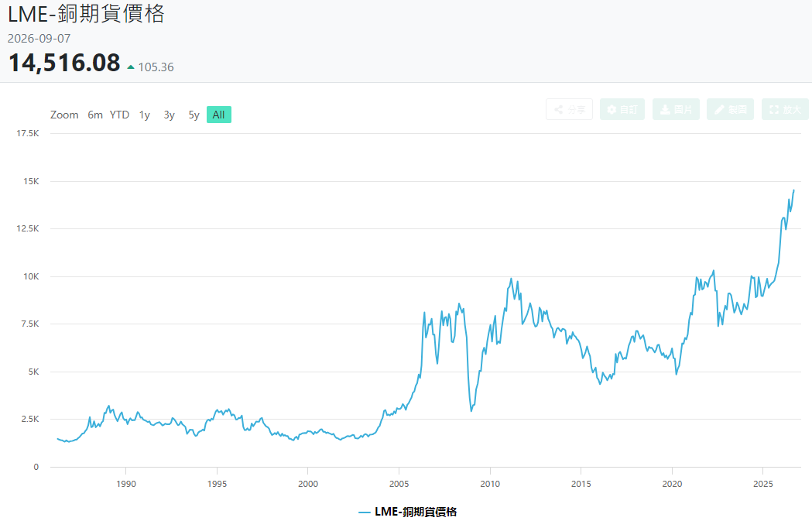The height and width of the screenshot is (521, 812).
Task: Click the price change 105.36
Action: (x=156, y=67)
